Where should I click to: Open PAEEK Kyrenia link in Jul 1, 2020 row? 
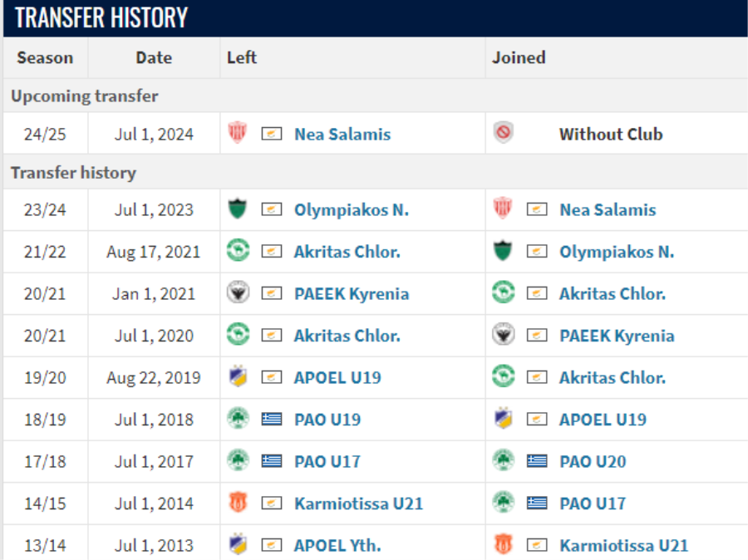[617, 336]
